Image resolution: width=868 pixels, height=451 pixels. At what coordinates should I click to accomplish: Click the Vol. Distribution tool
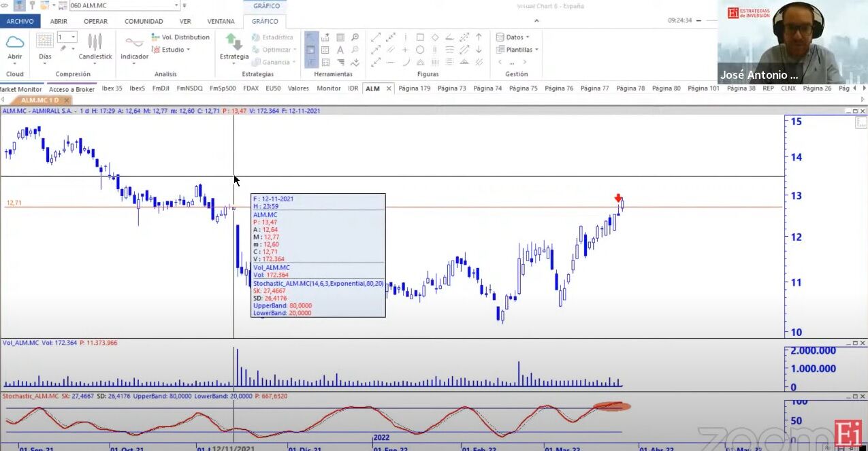[180, 37]
